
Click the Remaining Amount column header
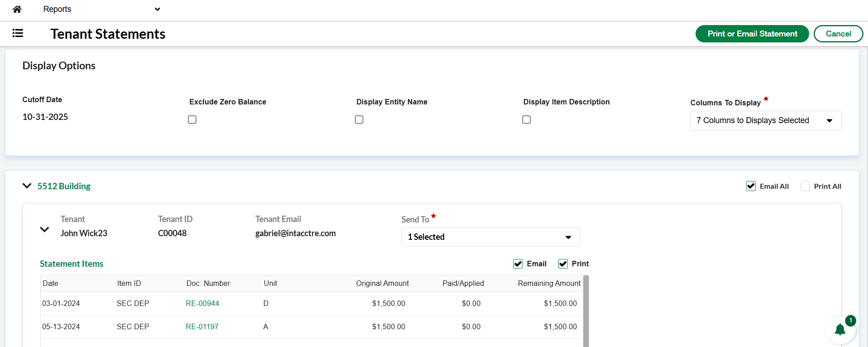[549, 284]
